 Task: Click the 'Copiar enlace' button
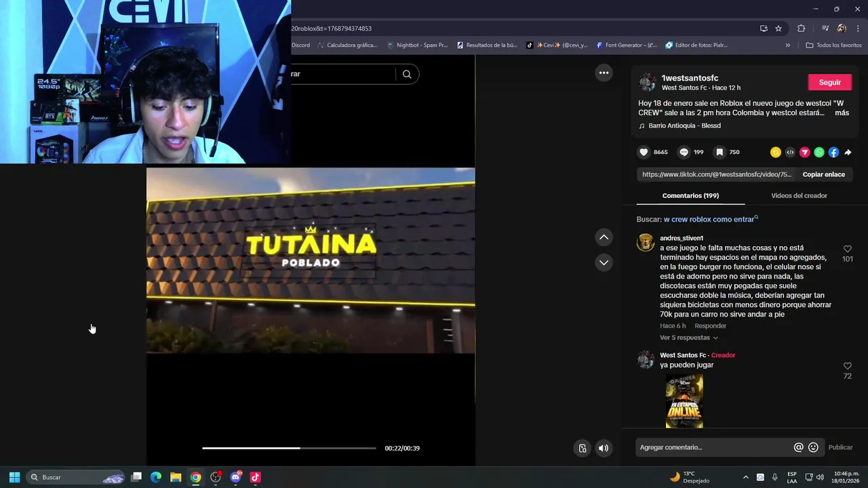823,174
